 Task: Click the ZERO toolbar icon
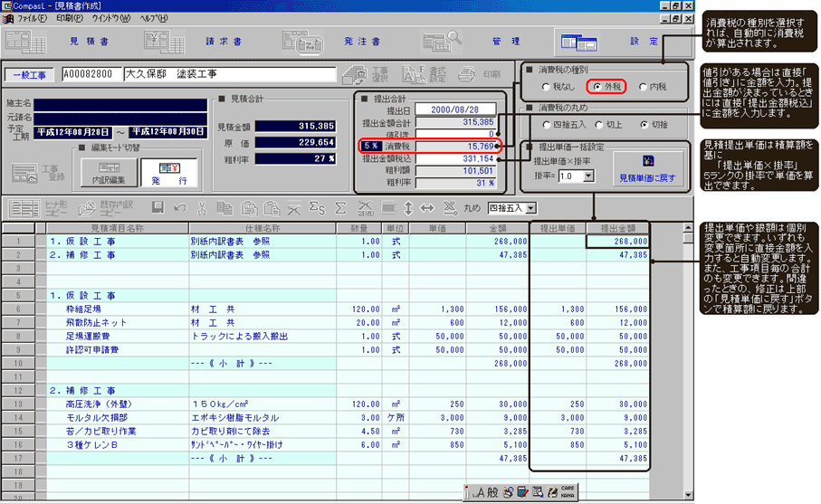pos(366,208)
